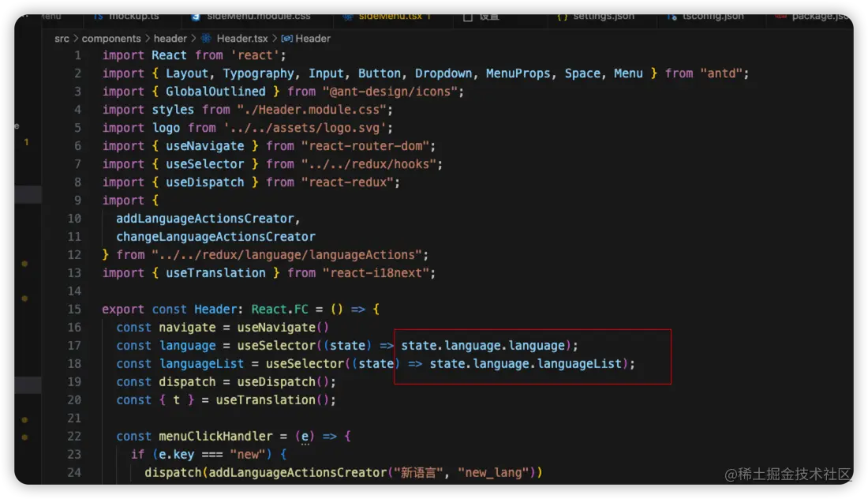868x499 pixels.
Task: Open the 'components' breadcrumb folder
Action: tap(111, 38)
